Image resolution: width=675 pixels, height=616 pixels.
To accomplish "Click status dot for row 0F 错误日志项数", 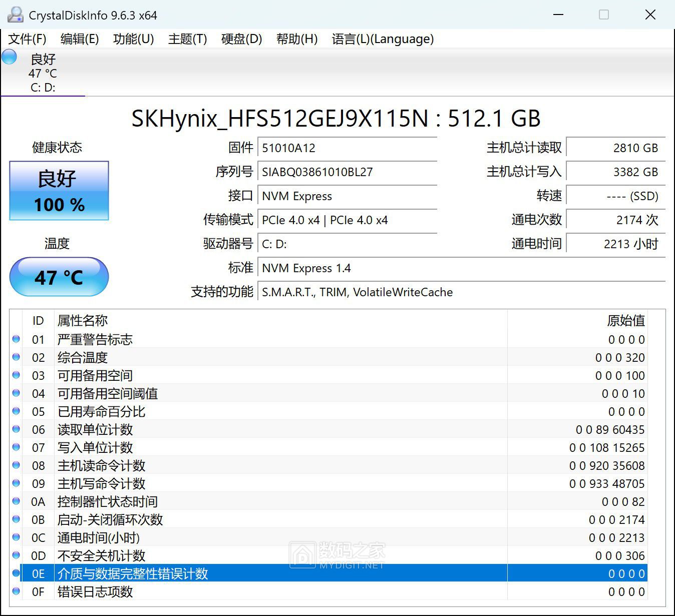I will [x=16, y=591].
